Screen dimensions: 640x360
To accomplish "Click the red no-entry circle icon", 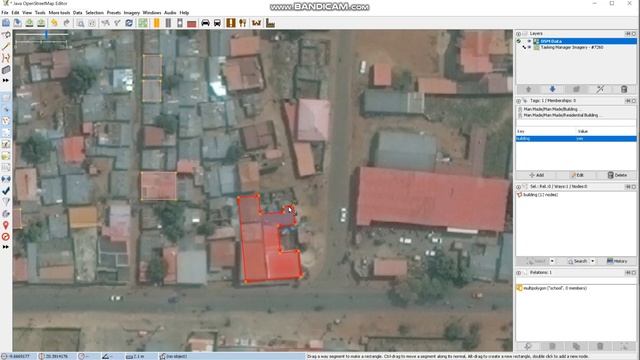I will tap(6, 237).
